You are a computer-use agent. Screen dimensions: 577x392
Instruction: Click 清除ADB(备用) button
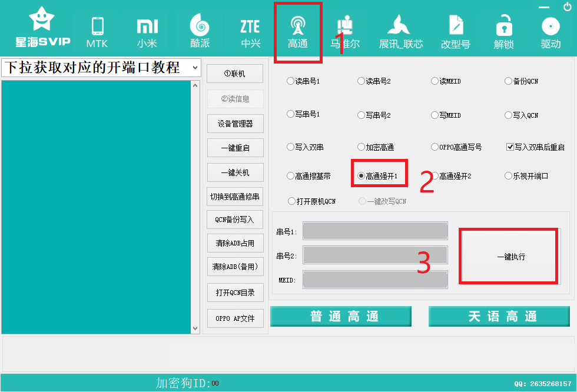pos(235,267)
